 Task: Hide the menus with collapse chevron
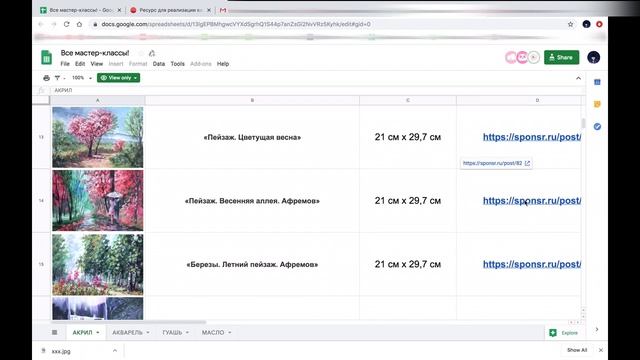[x=578, y=78]
